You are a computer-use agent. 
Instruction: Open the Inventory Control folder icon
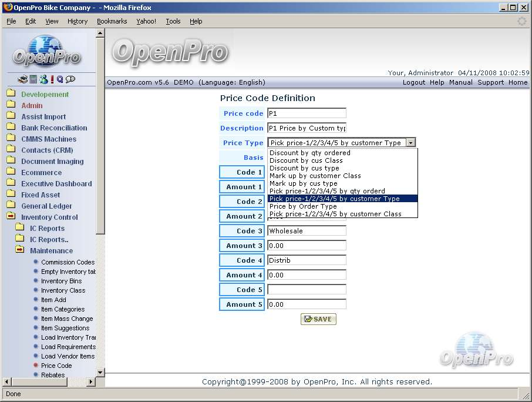click(x=11, y=217)
